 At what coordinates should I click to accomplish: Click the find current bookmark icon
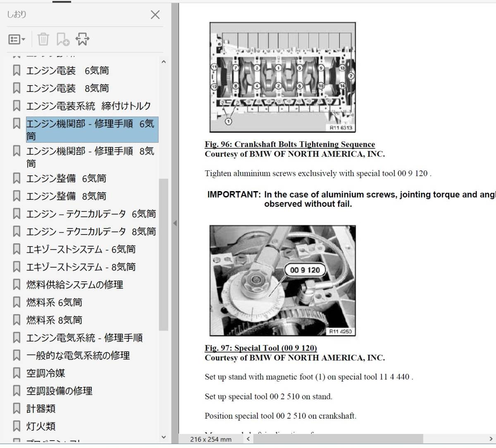(x=82, y=39)
